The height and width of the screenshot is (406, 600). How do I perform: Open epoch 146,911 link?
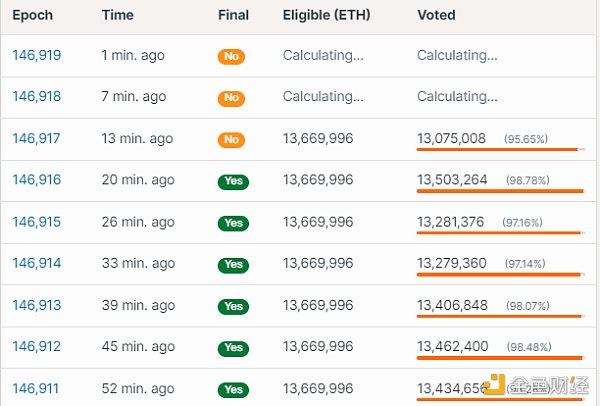pyautogui.click(x=36, y=389)
